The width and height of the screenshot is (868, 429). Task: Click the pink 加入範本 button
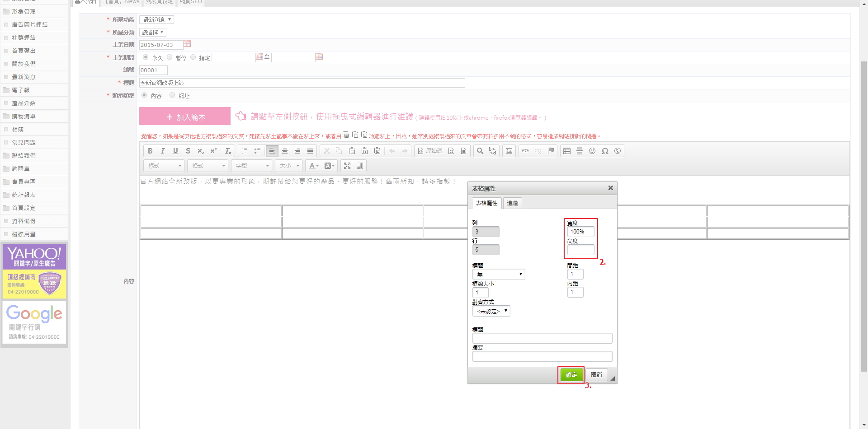185,117
